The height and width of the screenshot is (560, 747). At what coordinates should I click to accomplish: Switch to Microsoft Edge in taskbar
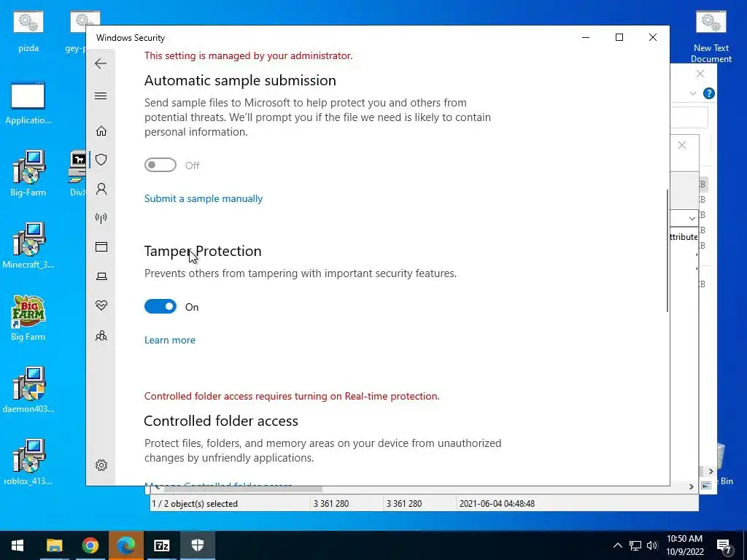[x=125, y=545]
